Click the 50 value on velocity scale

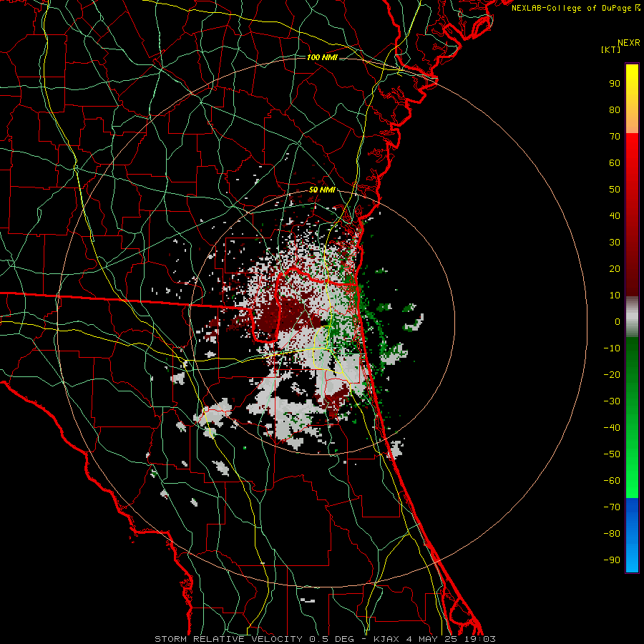click(615, 190)
